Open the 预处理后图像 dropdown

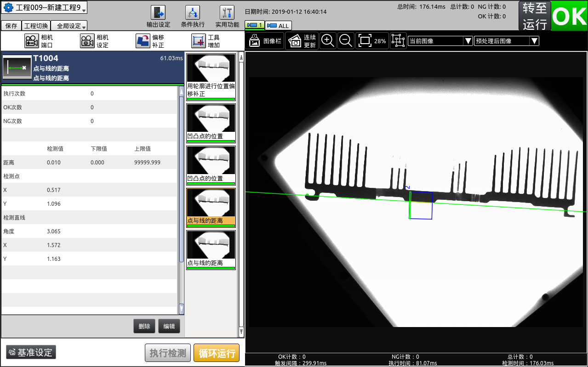[x=507, y=41]
